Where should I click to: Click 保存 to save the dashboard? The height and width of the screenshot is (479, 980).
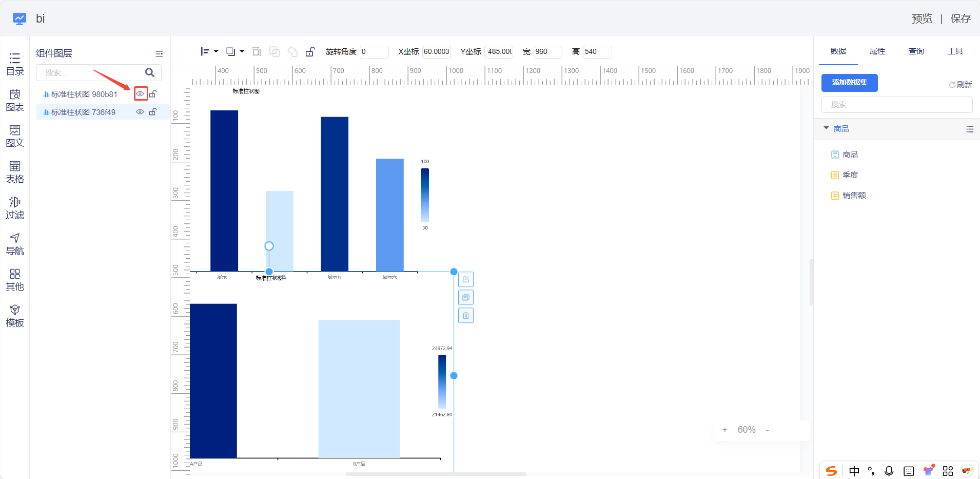click(960, 19)
